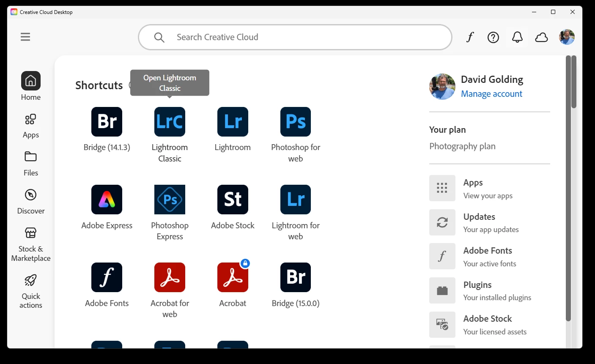This screenshot has width=595, height=364.
Task: Open the Acrobat for web shortcut
Action: coord(170,277)
